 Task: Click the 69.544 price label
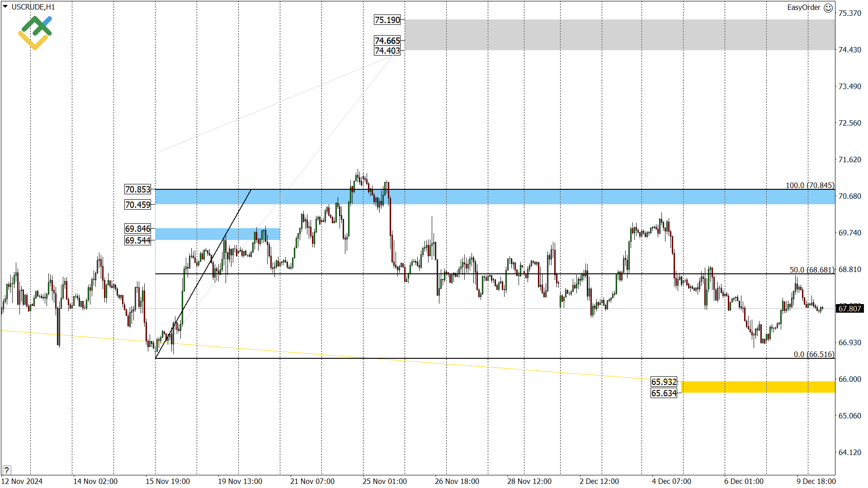[x=138, y=240]
